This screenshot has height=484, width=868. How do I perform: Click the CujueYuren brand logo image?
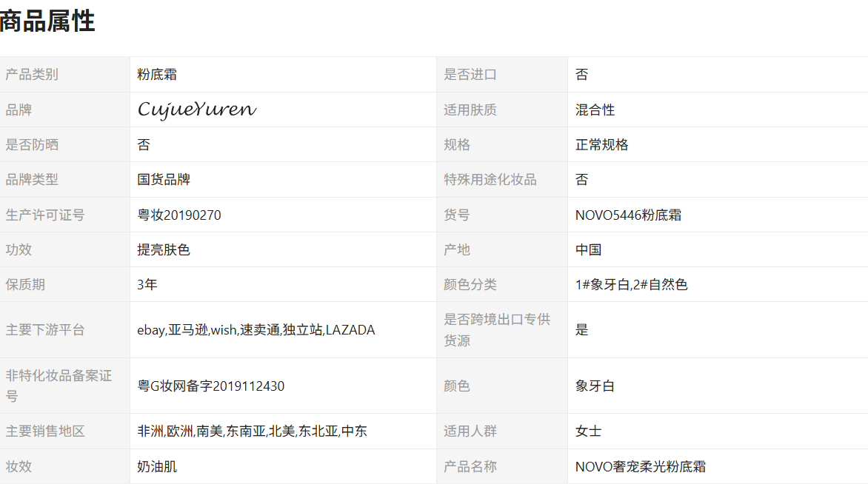[x=197, y=110]
